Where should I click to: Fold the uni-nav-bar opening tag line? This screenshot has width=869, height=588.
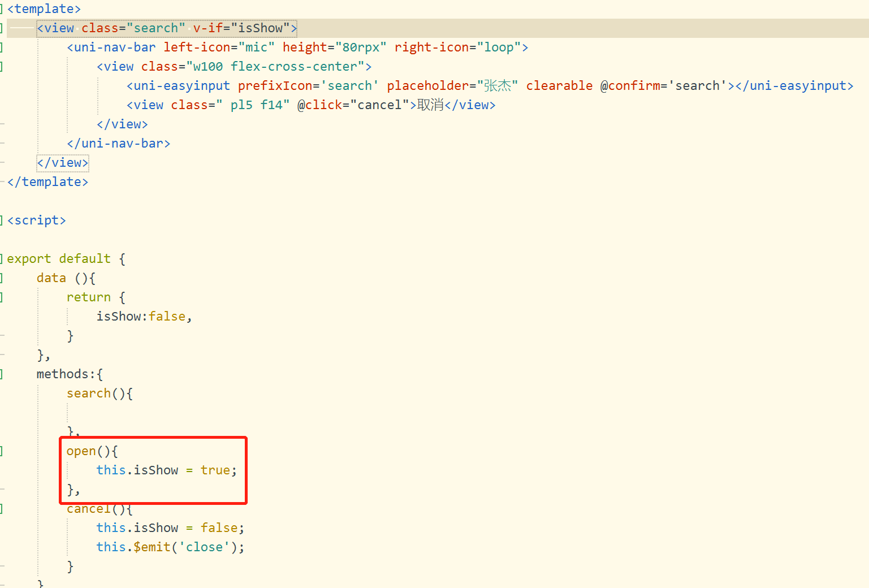tap(2, 47)
